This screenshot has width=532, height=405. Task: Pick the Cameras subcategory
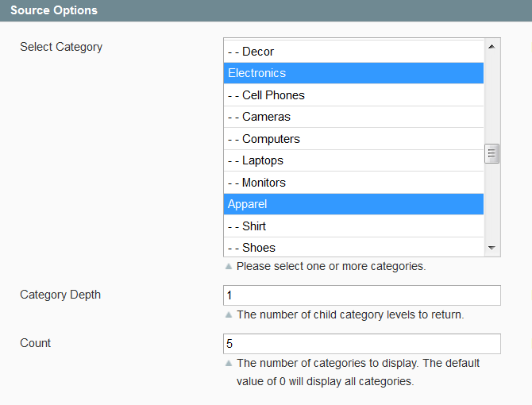coord(353,117)
